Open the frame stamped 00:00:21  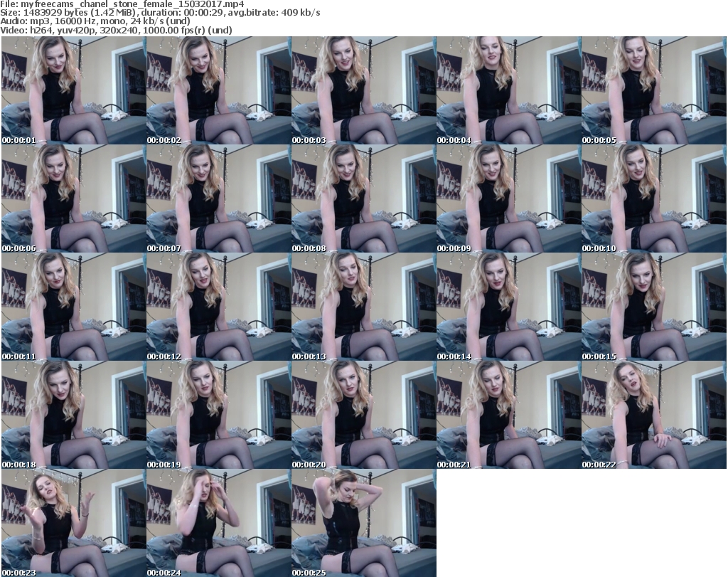point(509,415)
